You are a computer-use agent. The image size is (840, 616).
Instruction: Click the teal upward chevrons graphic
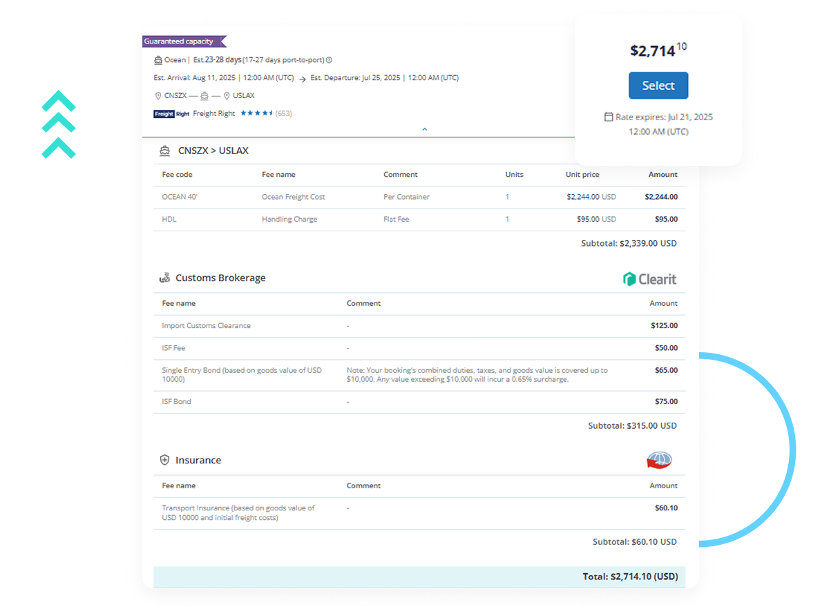click(x=59, y=124)
